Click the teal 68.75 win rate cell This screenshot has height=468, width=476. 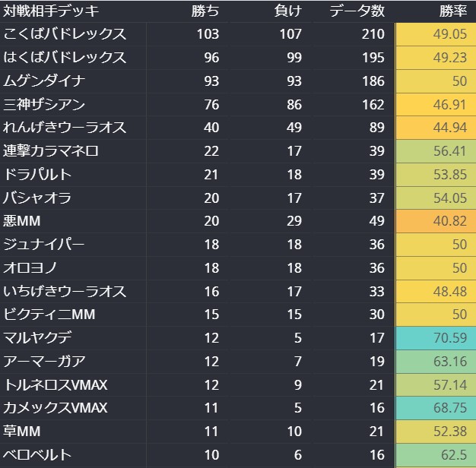click(x=435, y=408)
